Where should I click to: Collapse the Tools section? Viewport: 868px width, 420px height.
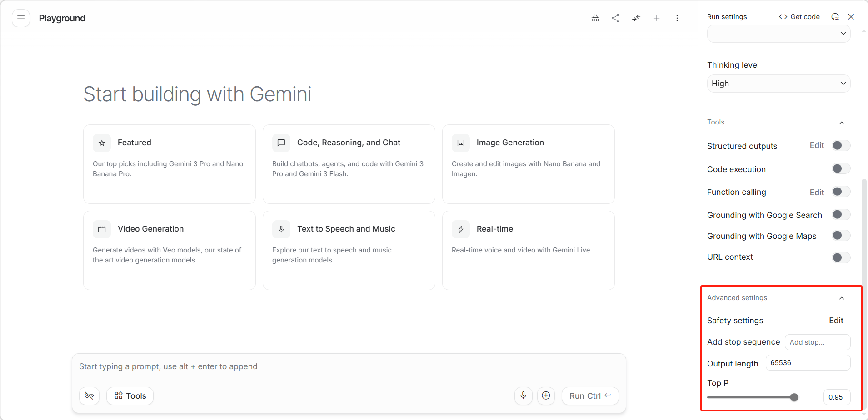click(842, 123)
